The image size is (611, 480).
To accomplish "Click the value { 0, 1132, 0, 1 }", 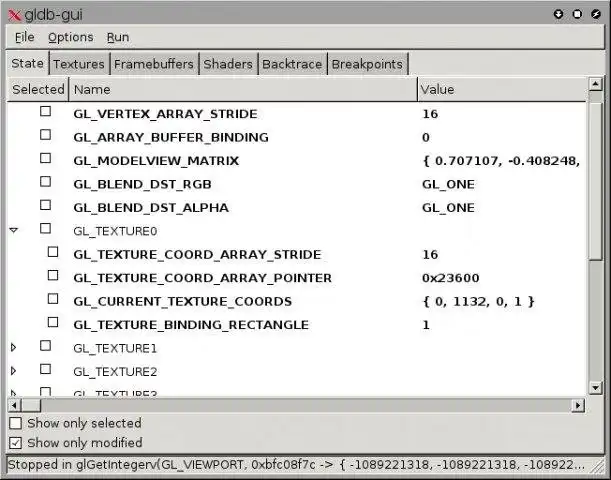I will coord(479,301).
